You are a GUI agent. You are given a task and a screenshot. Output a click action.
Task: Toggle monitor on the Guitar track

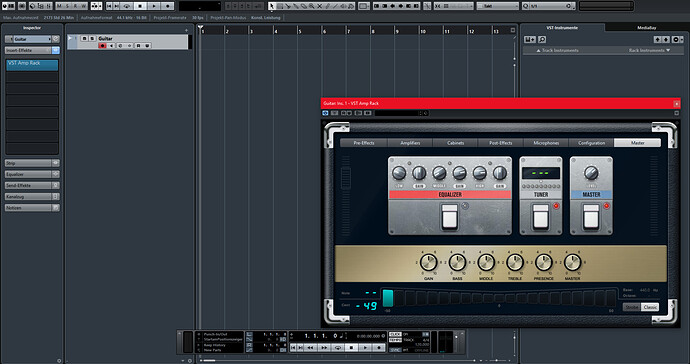[x=111, y=46]
